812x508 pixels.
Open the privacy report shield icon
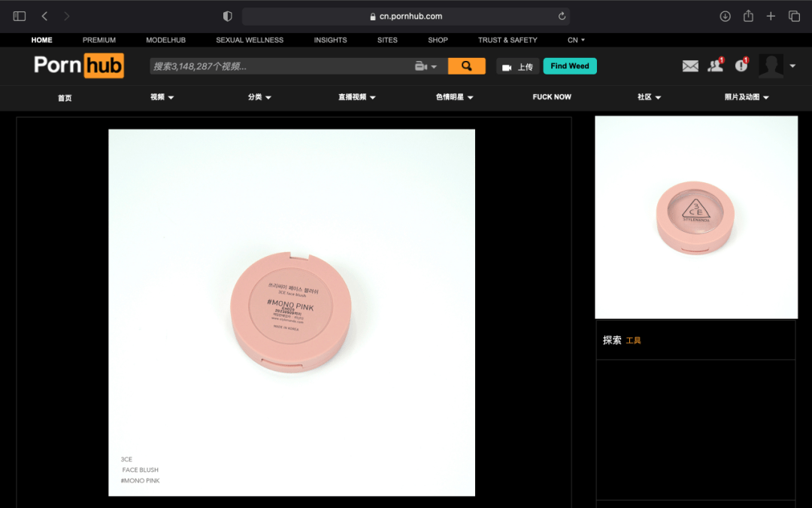[x=227, y=16]
